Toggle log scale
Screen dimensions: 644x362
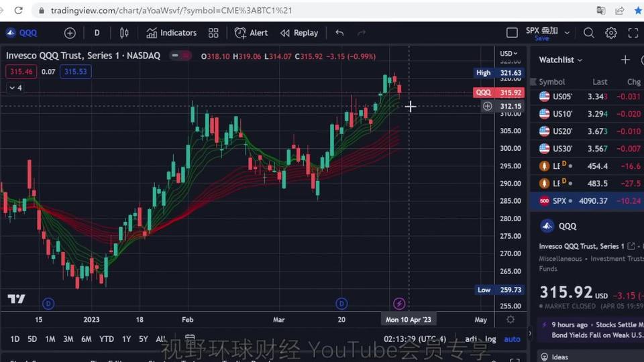tap(490, 339)
